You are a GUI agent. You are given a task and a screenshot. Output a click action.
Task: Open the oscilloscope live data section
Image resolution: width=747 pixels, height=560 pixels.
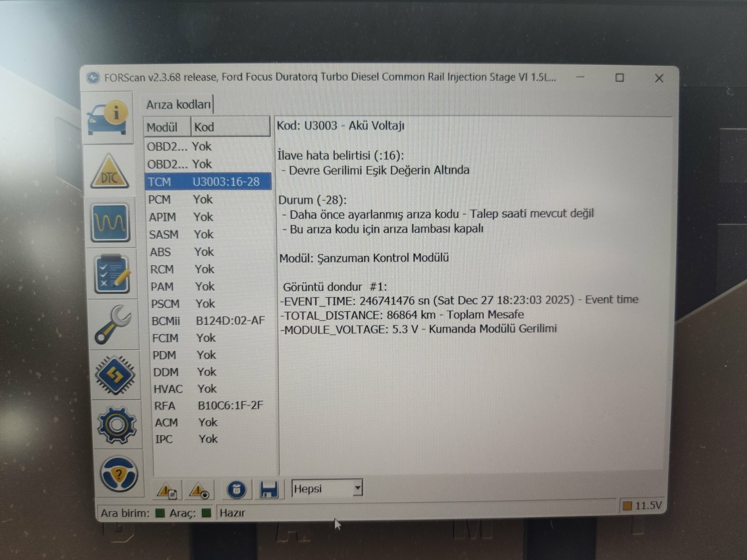click(110, 223)
